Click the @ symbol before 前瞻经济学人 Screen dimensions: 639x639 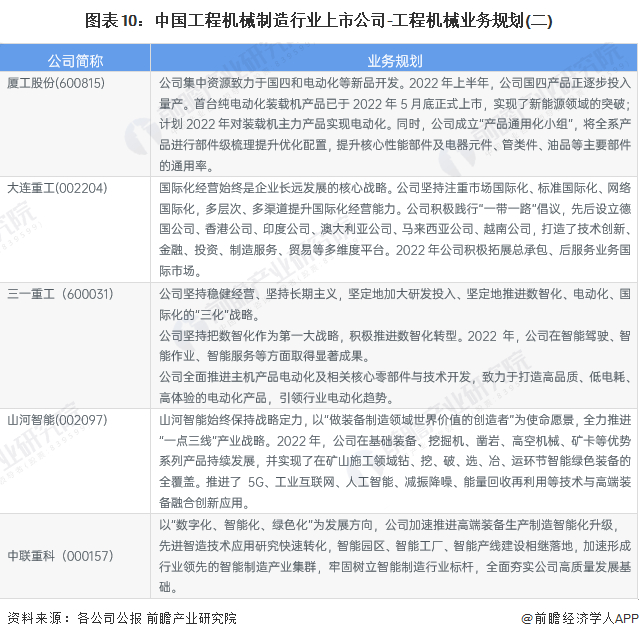pyautogui.click(x=527, y=619)
